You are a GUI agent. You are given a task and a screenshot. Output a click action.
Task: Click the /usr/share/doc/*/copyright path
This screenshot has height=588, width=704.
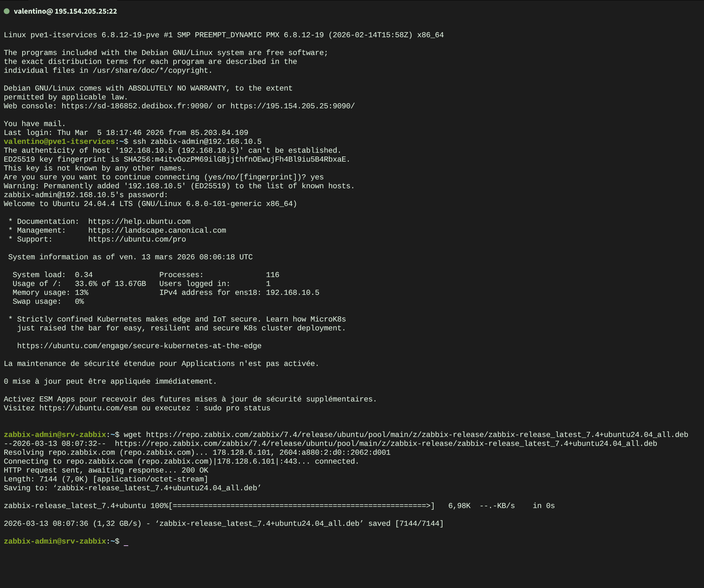click(x=150, y=70)
